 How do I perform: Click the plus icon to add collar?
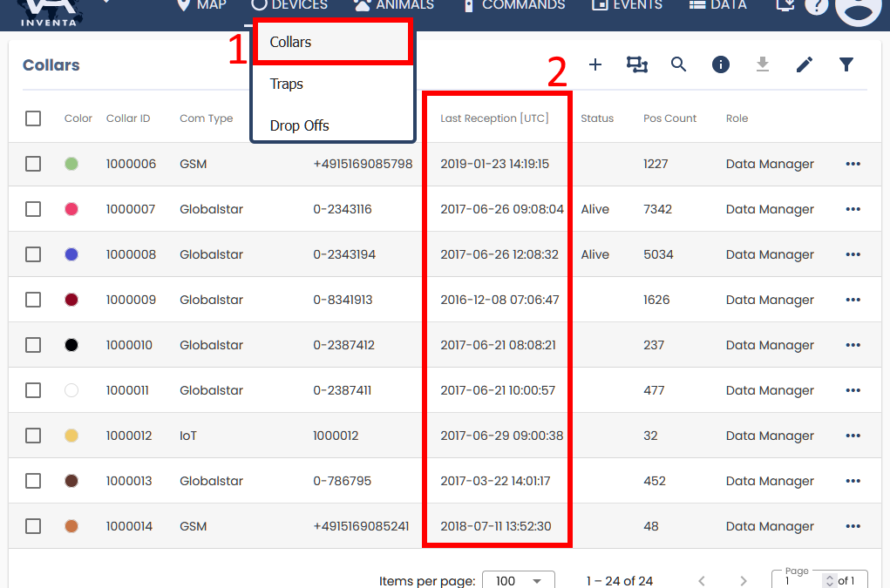595,64
